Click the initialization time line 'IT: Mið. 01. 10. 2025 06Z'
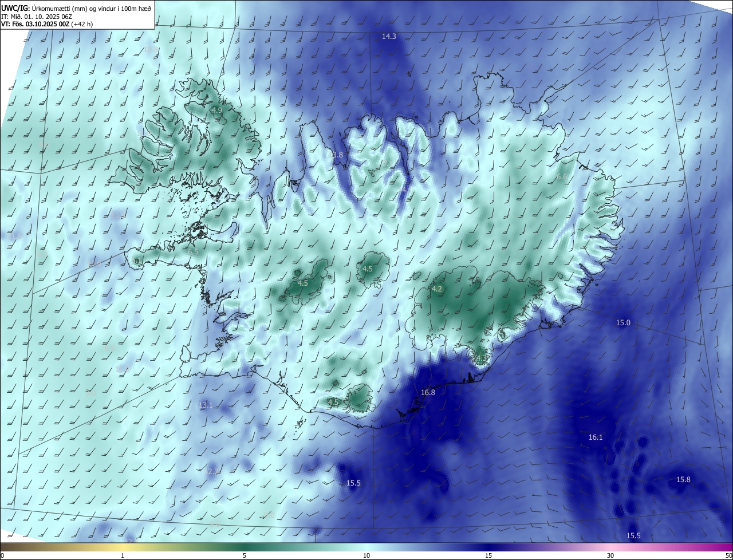The width and height of the screenshot is (733, 560). [37, 16]
